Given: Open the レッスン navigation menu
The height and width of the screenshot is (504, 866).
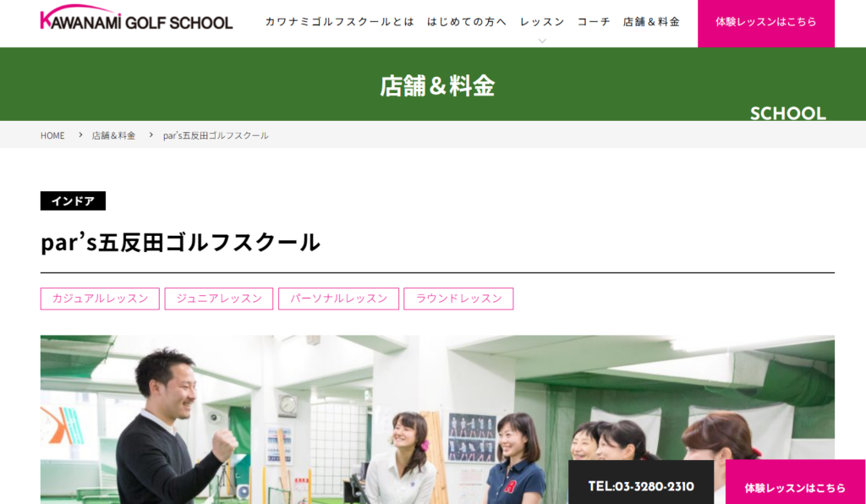Looking at the screenshot, I should coord(542,22).
